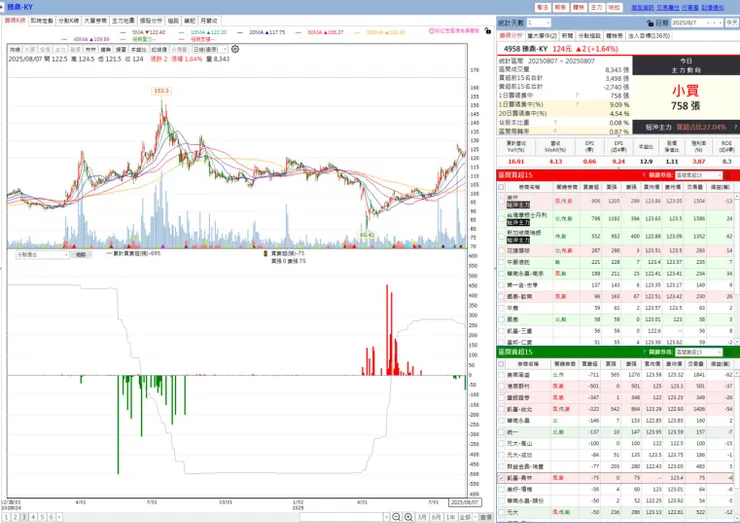Toggle the 投信 overlay button
This screenshot has width=740, height=523.
point(45,50)
